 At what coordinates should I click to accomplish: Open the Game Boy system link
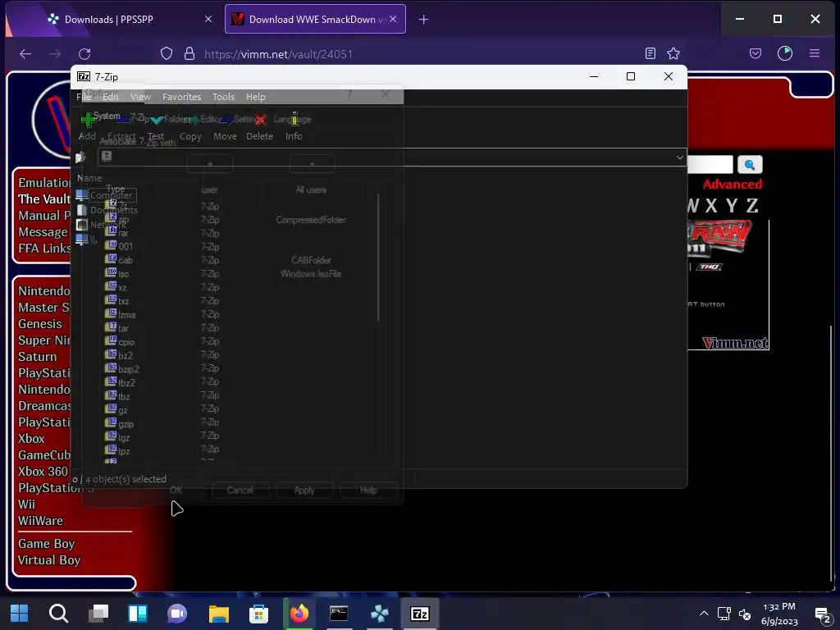point(47,543)
